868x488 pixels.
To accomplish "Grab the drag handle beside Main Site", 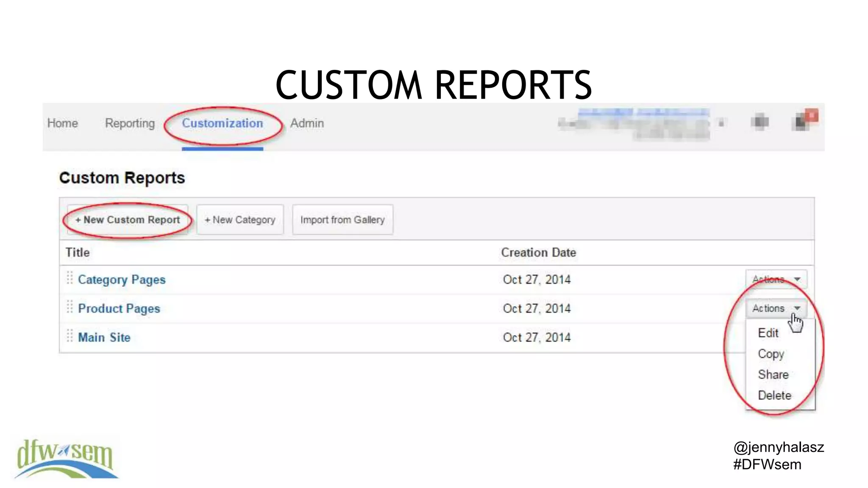I will click(70, 335).
